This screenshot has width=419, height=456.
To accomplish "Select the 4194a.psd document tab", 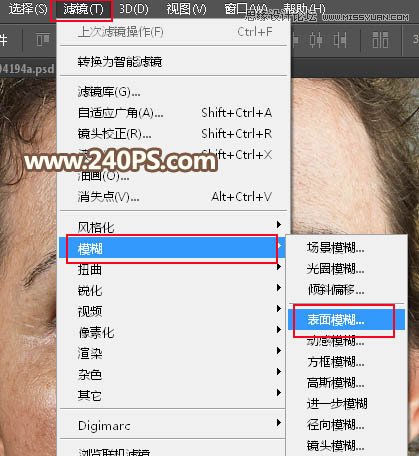I will (27, 69).
